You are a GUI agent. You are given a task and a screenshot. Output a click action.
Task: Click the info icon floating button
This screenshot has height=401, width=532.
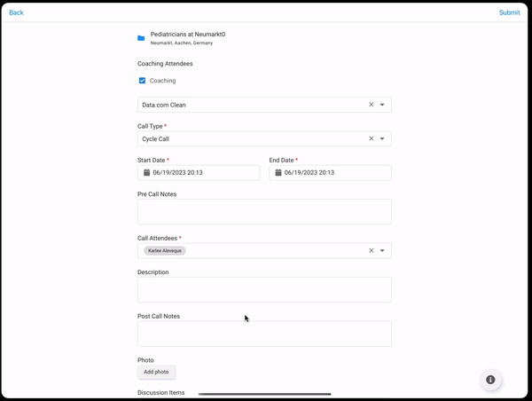pyautogui.click(x=491, y=380)
